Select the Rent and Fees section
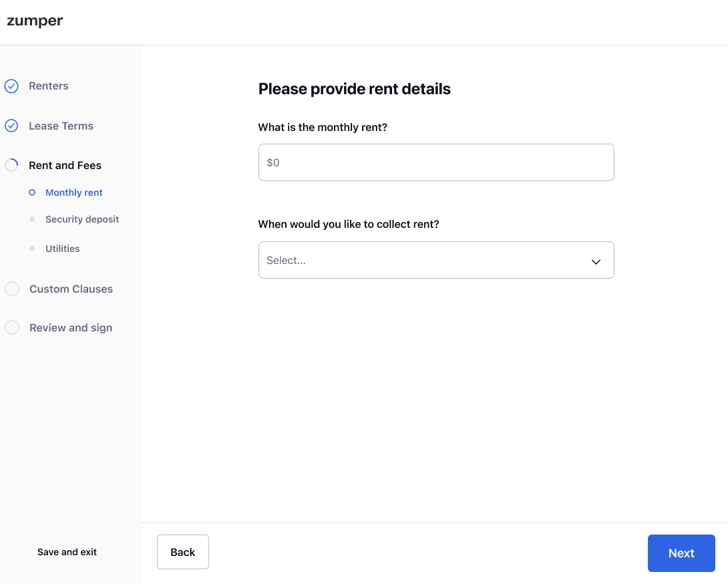This screenshot has height=584, width=728. point(65,165)
